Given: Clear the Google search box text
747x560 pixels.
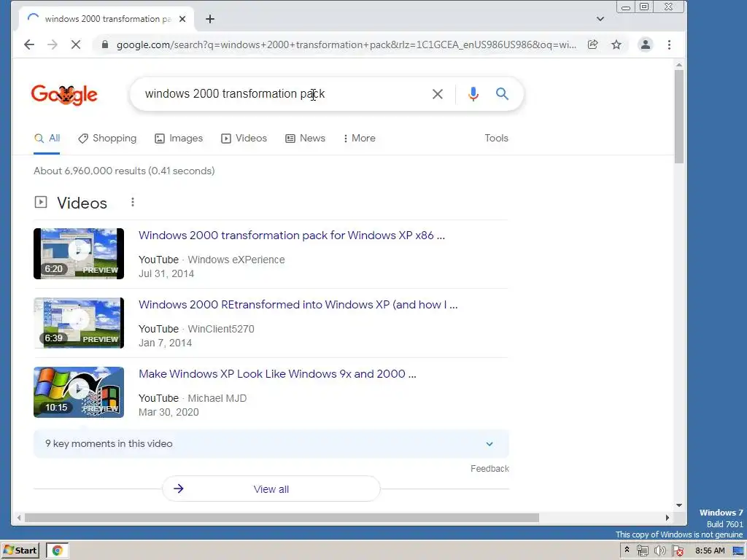Looking at the screenshot, I should (x=438, y=94).
